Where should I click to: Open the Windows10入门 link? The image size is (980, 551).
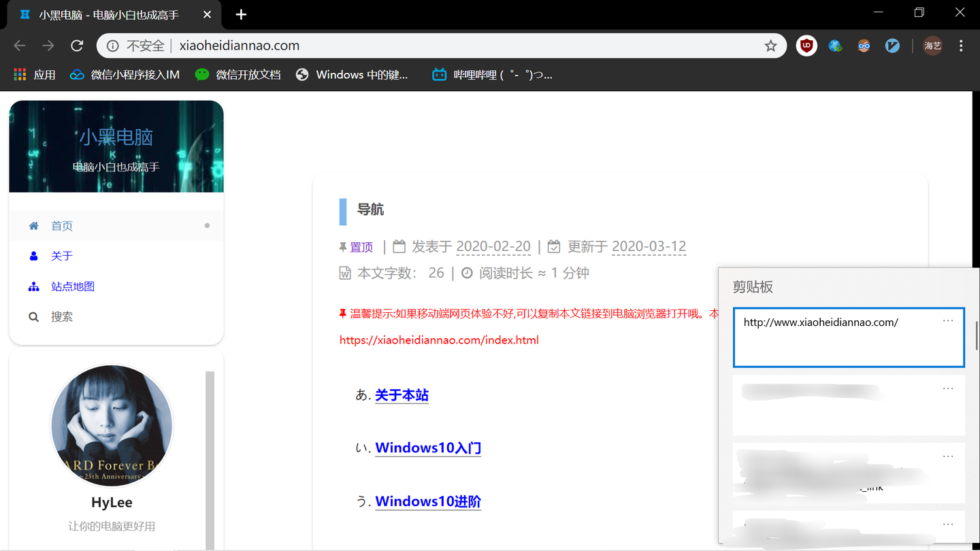427,448
